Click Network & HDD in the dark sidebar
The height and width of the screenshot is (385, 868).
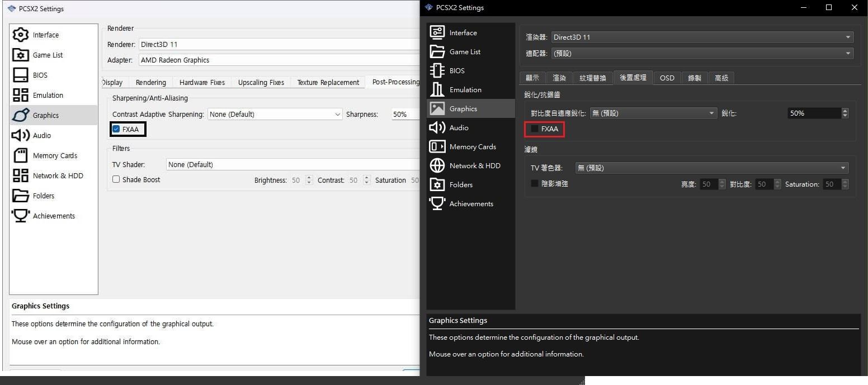[474, 165]
